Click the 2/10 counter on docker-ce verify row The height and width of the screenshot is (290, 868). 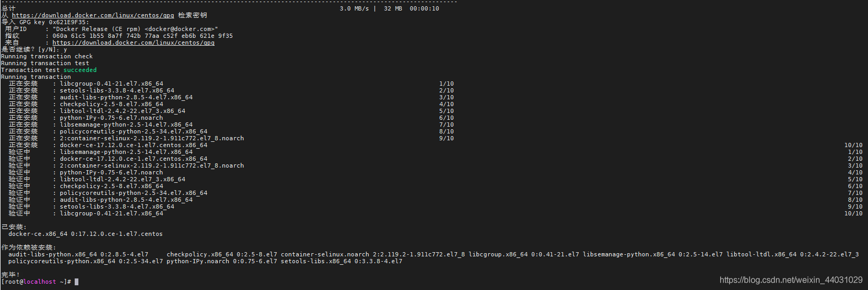click(x=855, y=159)
